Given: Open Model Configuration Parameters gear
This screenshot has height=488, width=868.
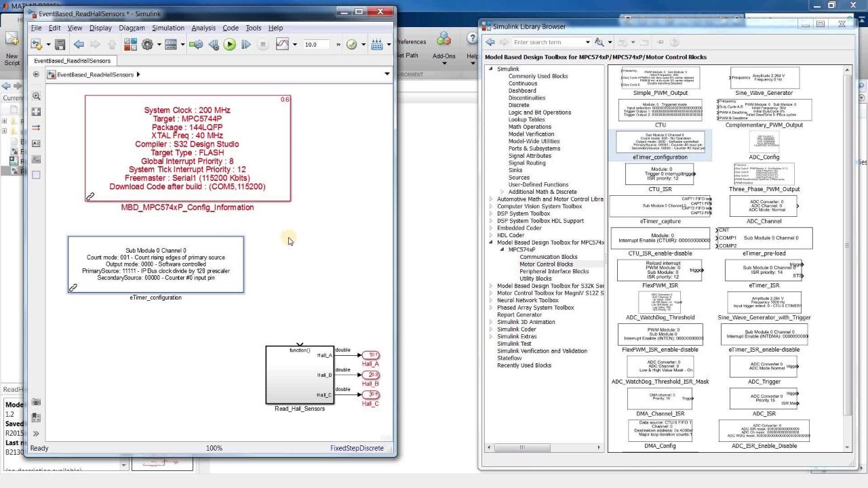Looking at the screenshot, I should coord(147,45).
